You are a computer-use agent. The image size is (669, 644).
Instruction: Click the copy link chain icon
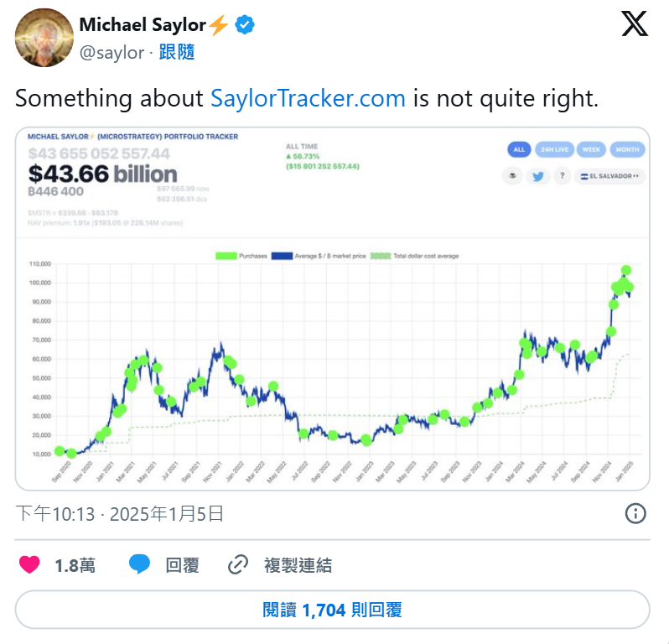click(239, 565)
